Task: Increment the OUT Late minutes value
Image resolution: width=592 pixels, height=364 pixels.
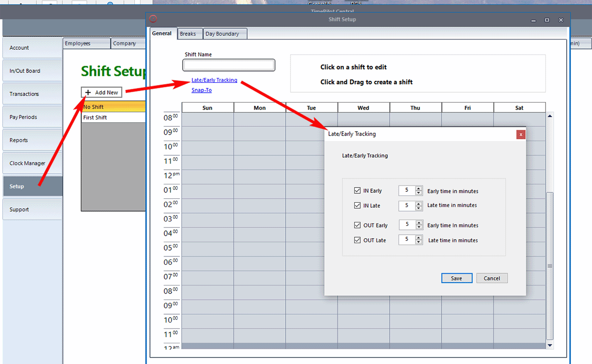Action: (418, 237)
